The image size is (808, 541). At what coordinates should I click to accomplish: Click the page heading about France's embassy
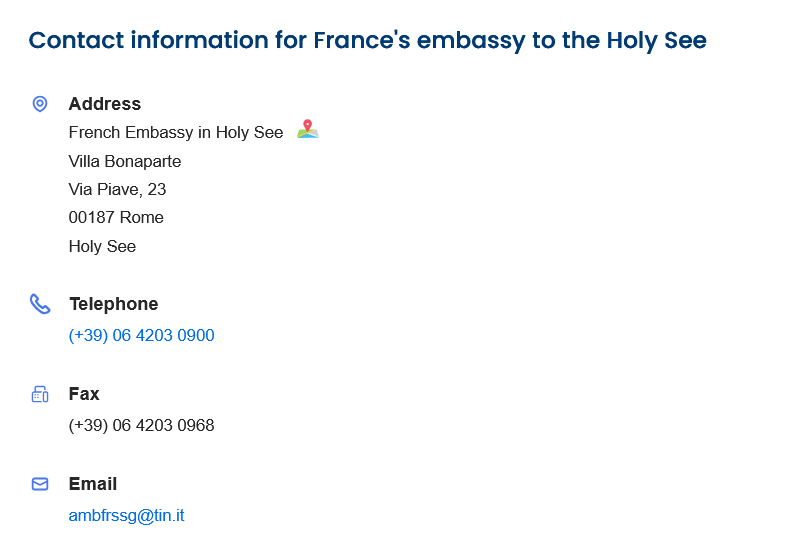[367, 40]
